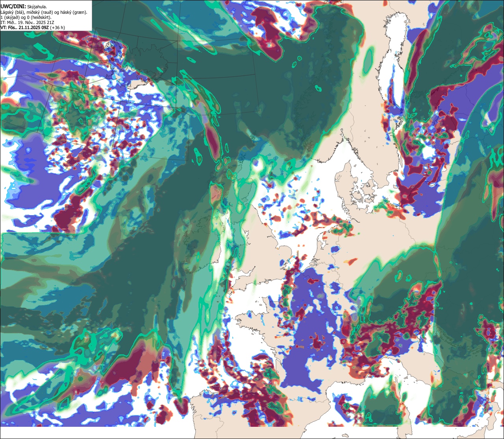The height and width of the screenshot is (439, 504).
Task: Click the 'VT: Fös.. 21.11.2025 09Z' valid time
Action: pos(24,28)
